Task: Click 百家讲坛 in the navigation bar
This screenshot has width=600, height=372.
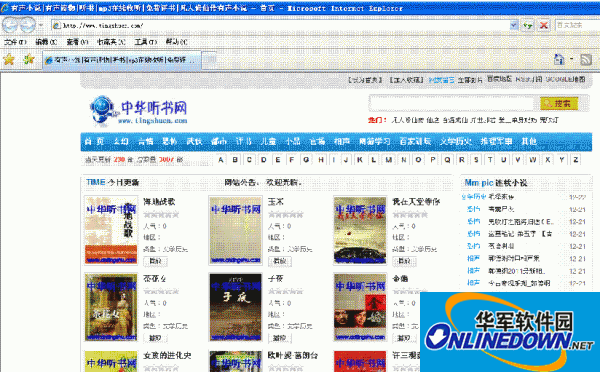Action: [x=415, y=141]
